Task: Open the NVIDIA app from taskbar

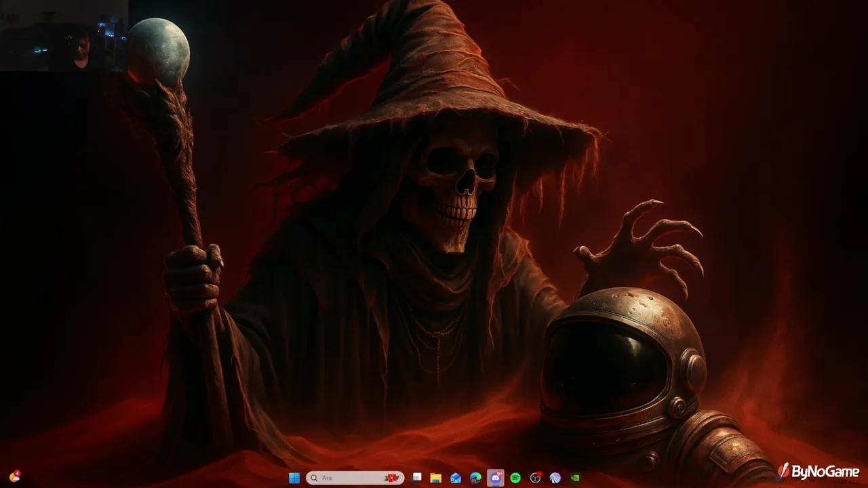Action: coord(575,478)
